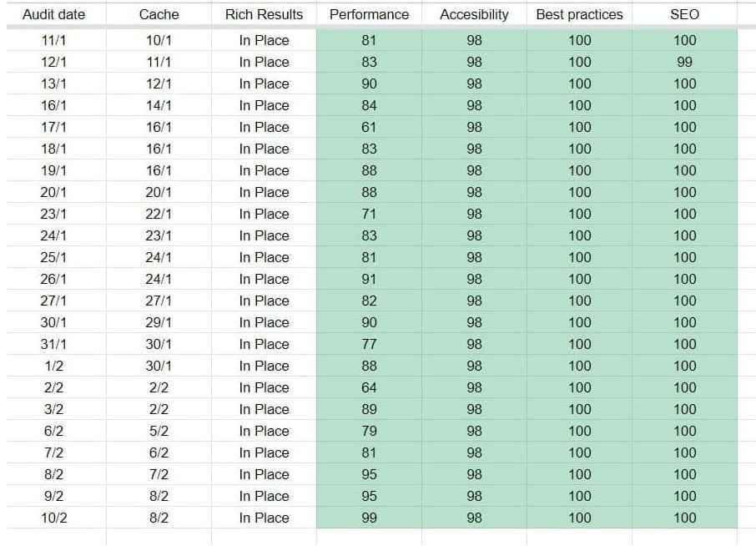The width and height of the screenshot is (756, 546).
Task: Select the Performance column header
Action: click(x=369, y=14)
